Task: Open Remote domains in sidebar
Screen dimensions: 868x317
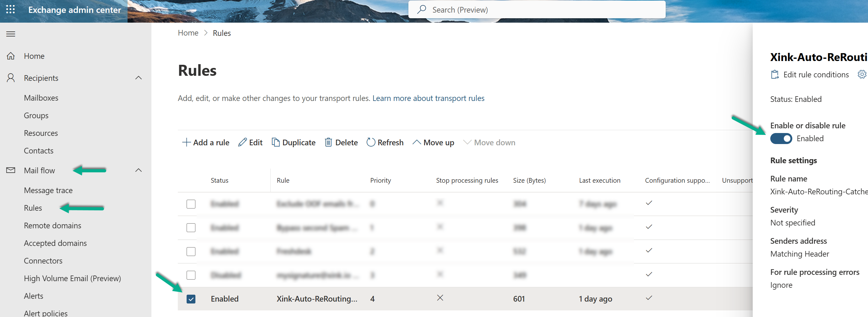Action: click(x=52, y=225)
